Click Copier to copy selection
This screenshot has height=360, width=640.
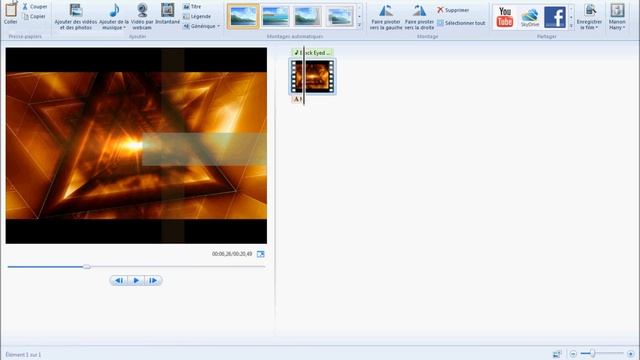tap(35, 16)
